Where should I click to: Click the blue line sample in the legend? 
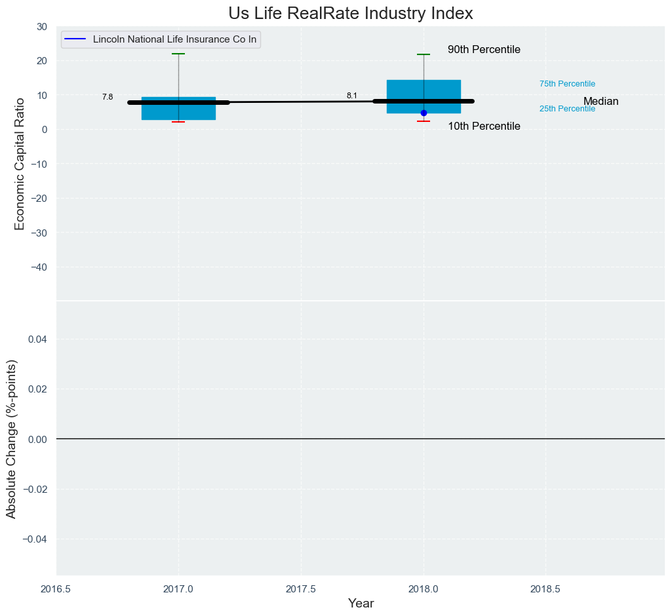77,39
